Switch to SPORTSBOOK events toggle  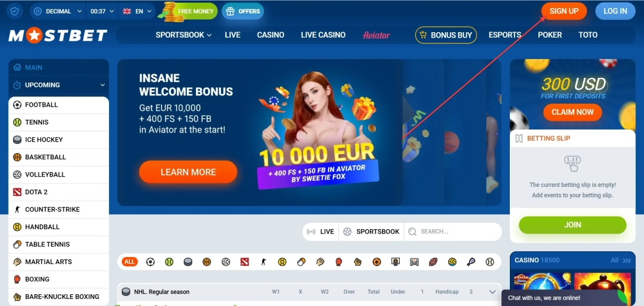coord(371,232)
